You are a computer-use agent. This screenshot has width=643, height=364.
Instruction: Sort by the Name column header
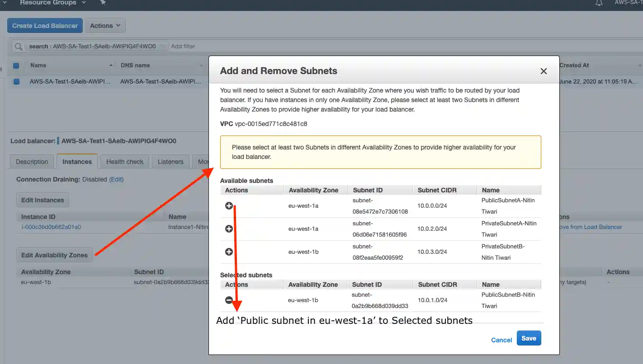coord(38,65)
